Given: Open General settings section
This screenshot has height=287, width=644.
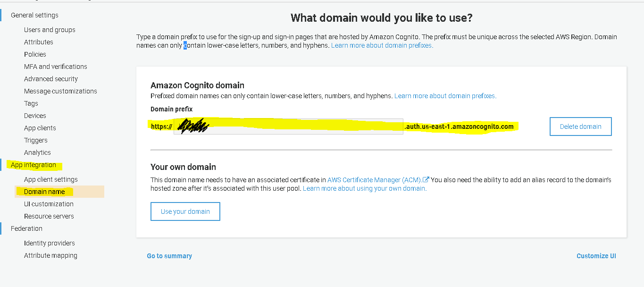Looking at the screenshot, I should click(34, 15).
